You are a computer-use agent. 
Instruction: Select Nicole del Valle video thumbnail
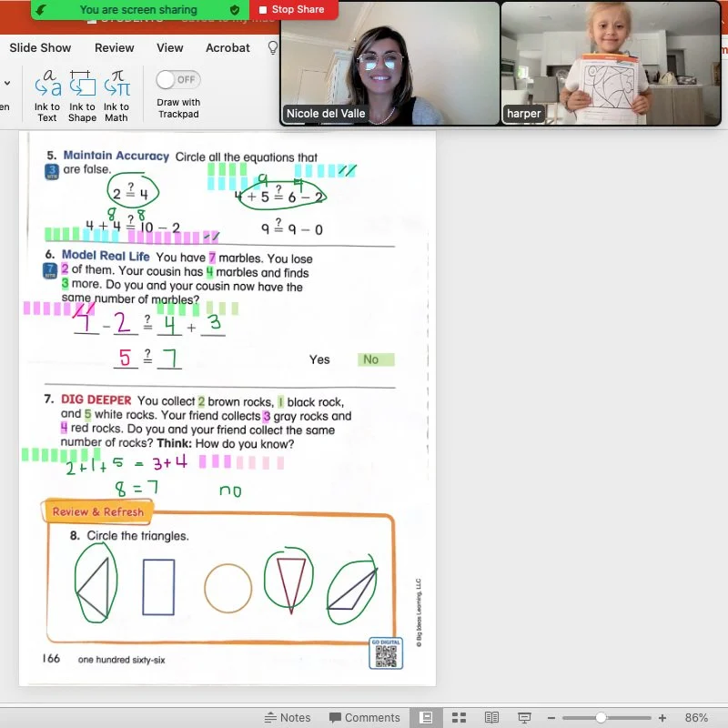click(390, 64)
